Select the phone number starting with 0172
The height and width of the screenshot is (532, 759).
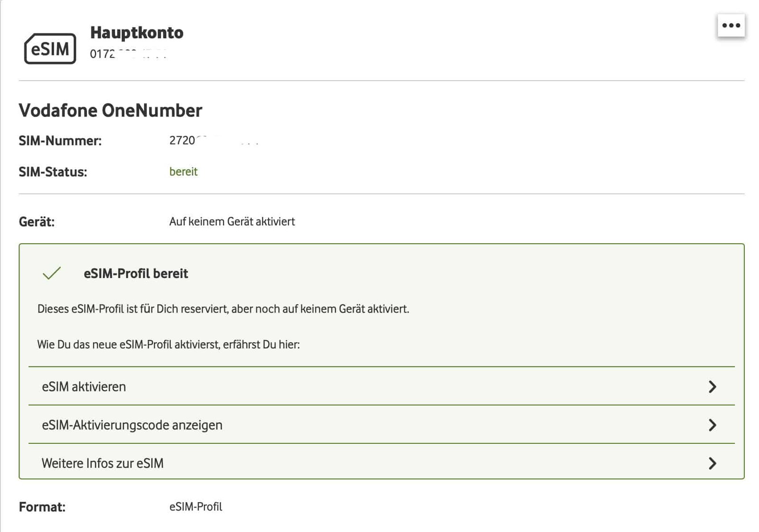click(127, 54)
